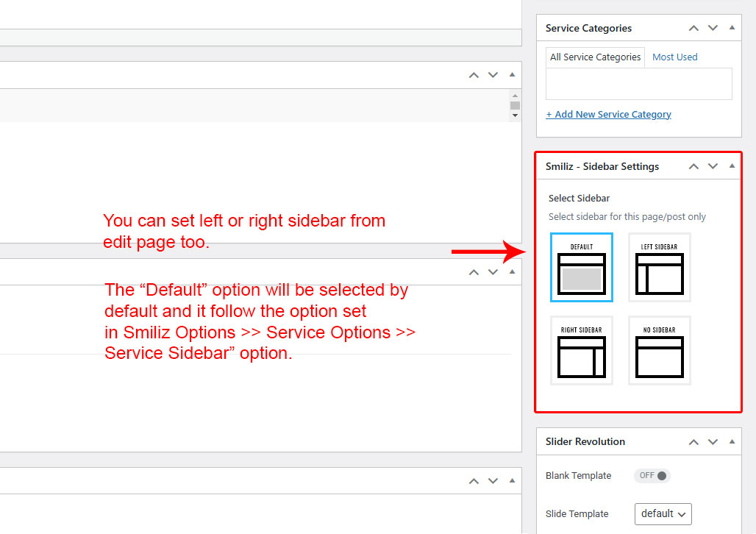Select the Default sidebar layout icon
Screen dimensions: 756x534
(581, 267)
